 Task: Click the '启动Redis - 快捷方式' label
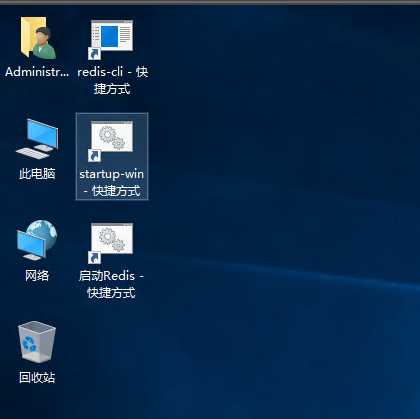[x=111, y=284]
